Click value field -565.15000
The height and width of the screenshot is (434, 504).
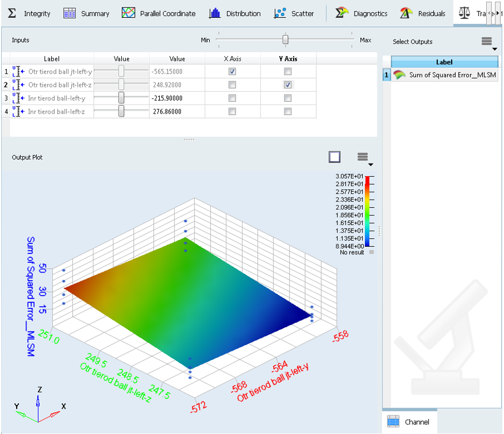pos(177,72)
